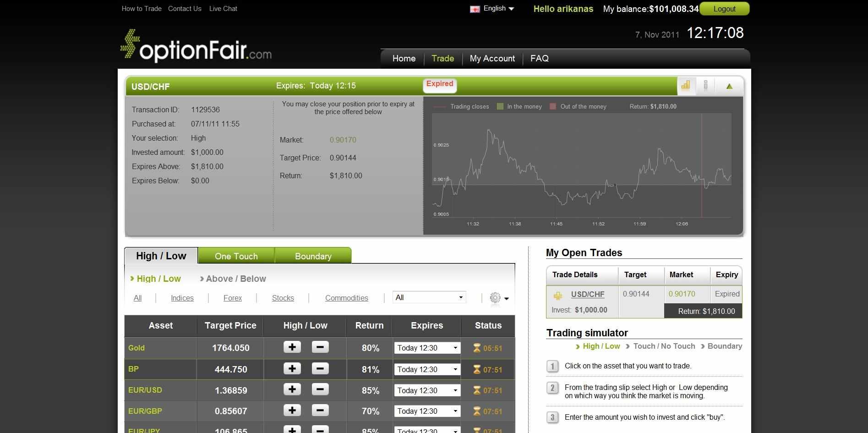Switch to the My Account tab
The height and width of the screenshot is (433, 868).
pyautogui.click(x=492, y=58)
